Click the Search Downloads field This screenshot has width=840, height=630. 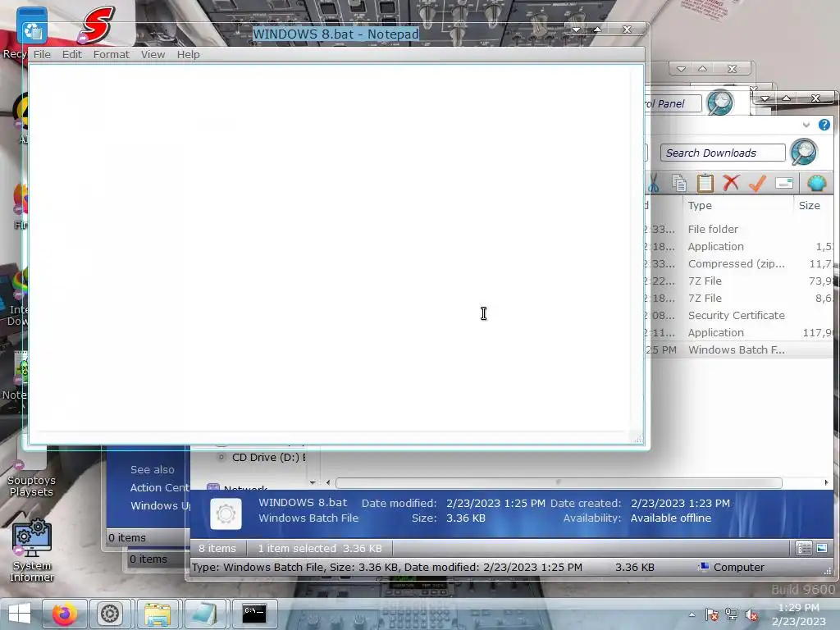[722, 153]
